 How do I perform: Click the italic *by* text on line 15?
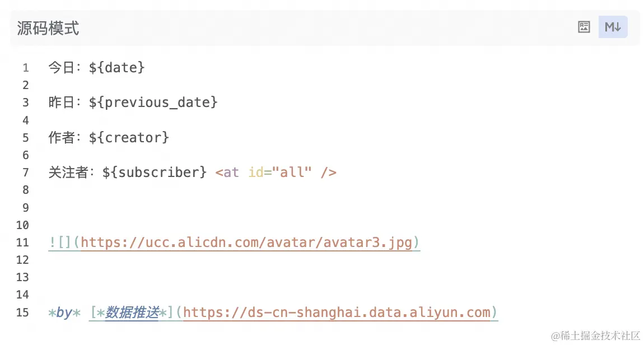point(64,313)
